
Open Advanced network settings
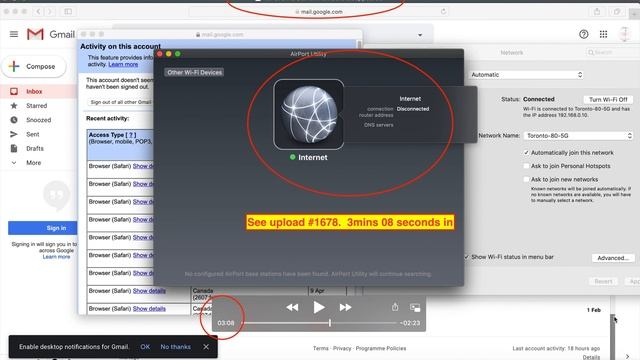click(x=613, y=258)
